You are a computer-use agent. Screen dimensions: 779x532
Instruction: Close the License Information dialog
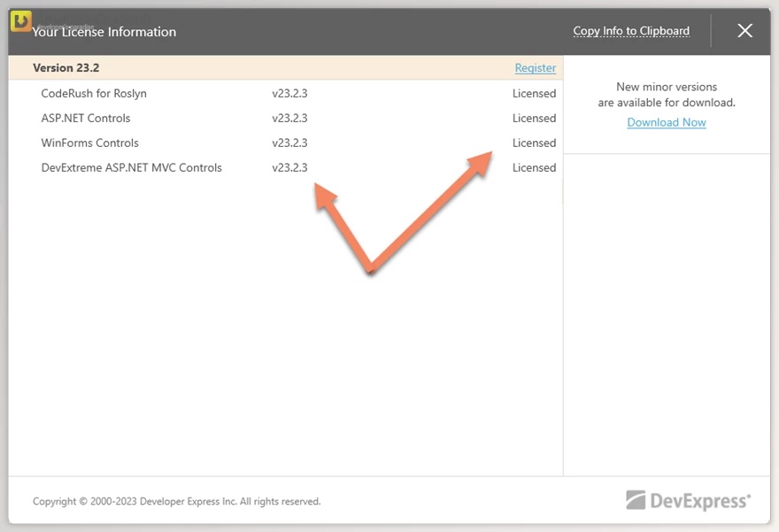click(x=744, y=31)
